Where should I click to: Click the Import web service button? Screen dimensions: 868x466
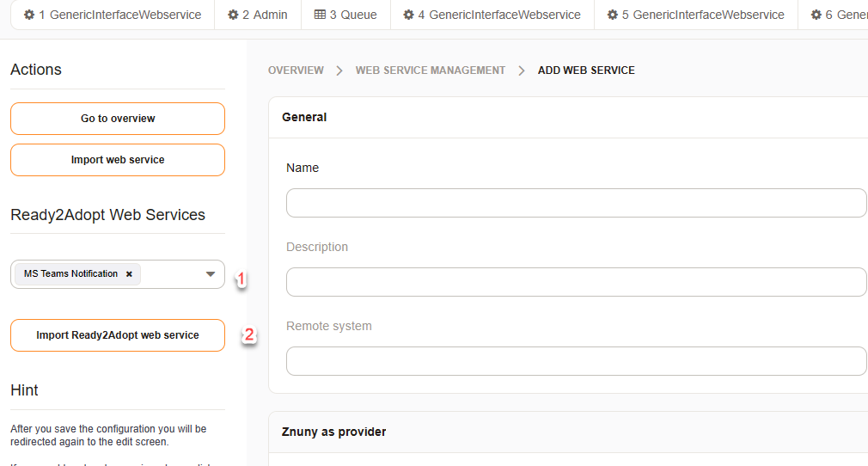coord(118,160)
